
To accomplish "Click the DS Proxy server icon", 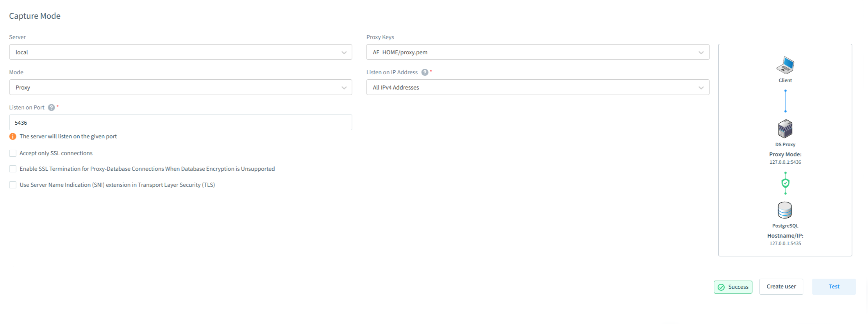I will pyautogui.click(x=785, y=129).
